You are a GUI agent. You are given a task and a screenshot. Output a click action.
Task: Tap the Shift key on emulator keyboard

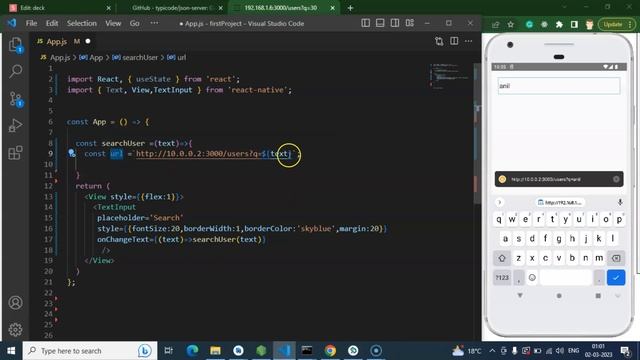pyautogui.click(x=502, y=258)
